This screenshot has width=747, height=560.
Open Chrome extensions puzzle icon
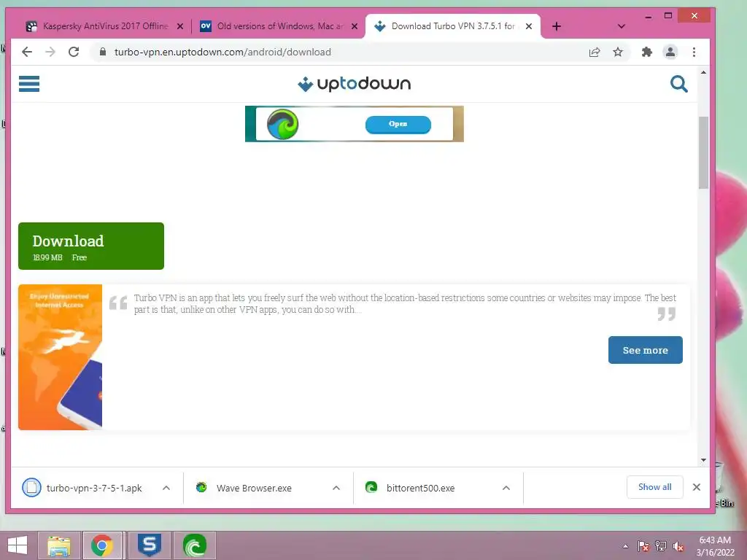click(x=646, y=52)
